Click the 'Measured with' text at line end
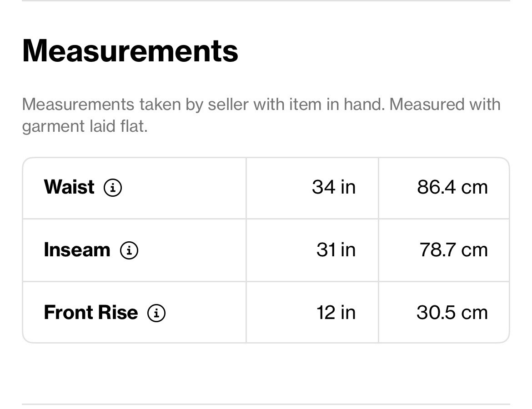 point(445,105)
